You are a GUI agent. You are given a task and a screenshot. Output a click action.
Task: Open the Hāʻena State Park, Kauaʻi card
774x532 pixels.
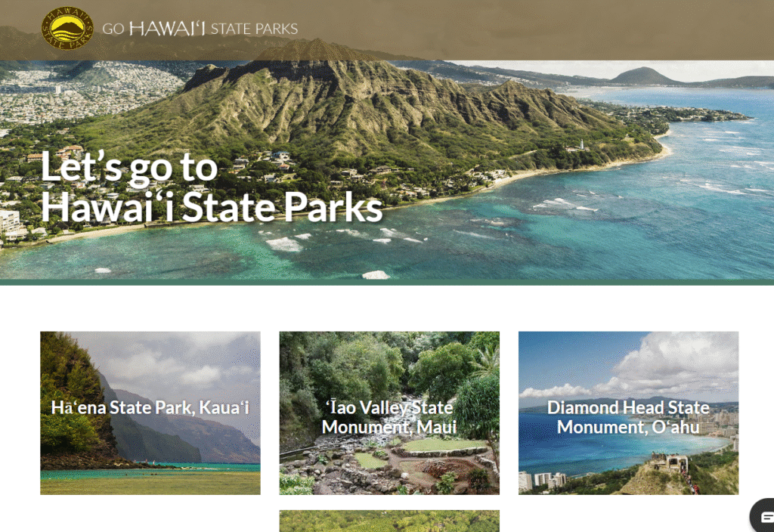coord(150,413)
